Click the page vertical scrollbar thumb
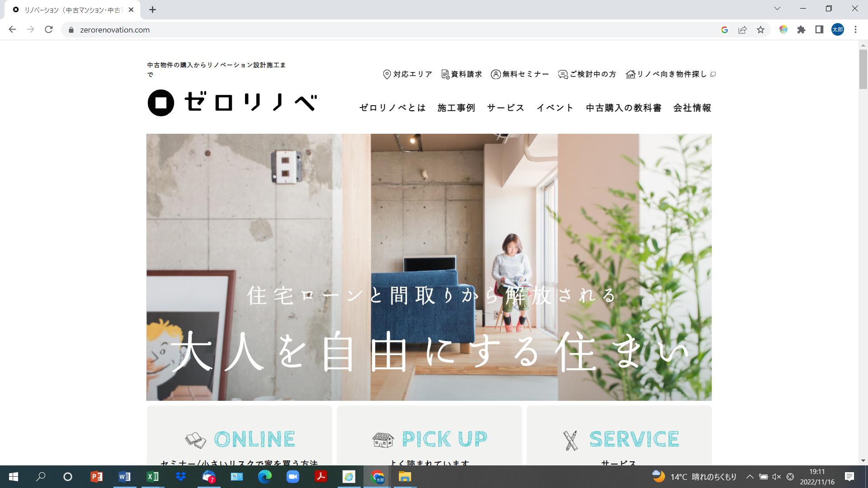The width and height of the screenshot is (868, 488). (863, 69)
